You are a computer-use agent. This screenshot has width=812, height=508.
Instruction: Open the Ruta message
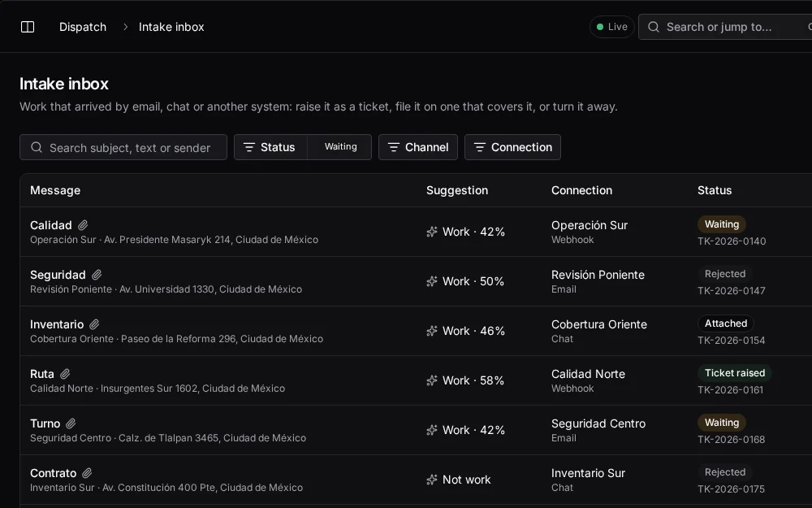42,374
